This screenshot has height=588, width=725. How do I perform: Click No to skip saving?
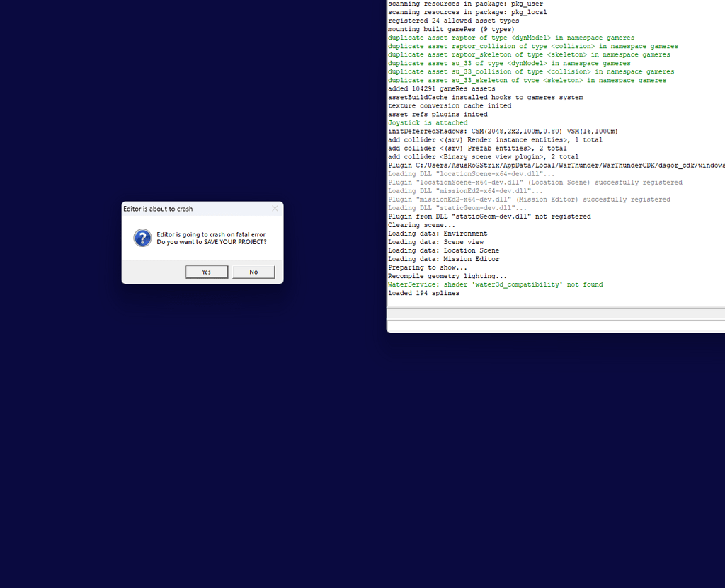[x=253, y=272]
